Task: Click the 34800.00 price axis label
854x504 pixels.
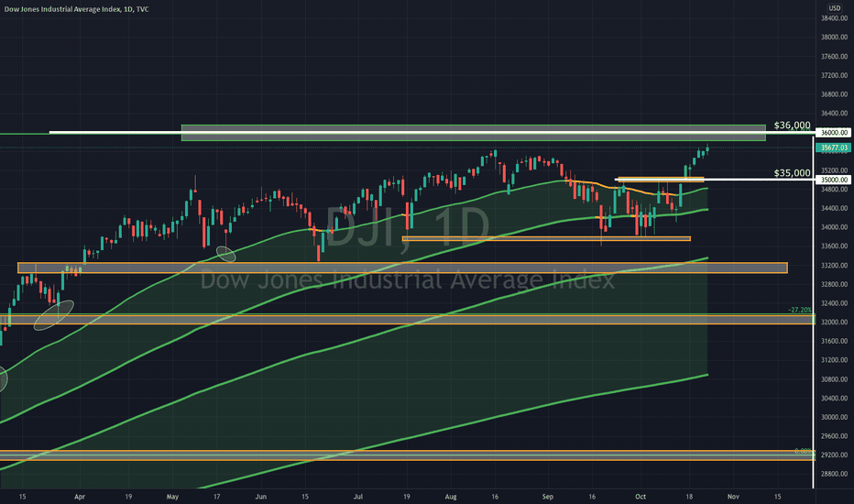Action: pos(834,189)
